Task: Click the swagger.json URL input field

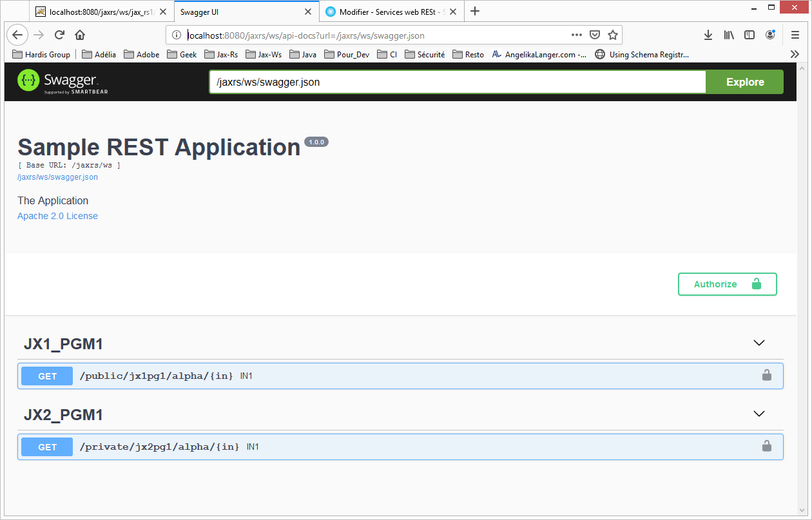Action: pos(457,82)
